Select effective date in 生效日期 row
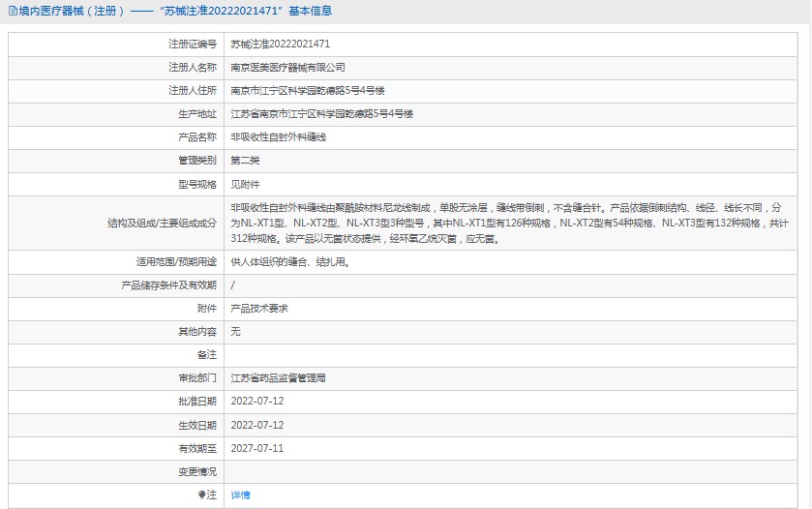 pyautogui.click(x=257, y=425)
